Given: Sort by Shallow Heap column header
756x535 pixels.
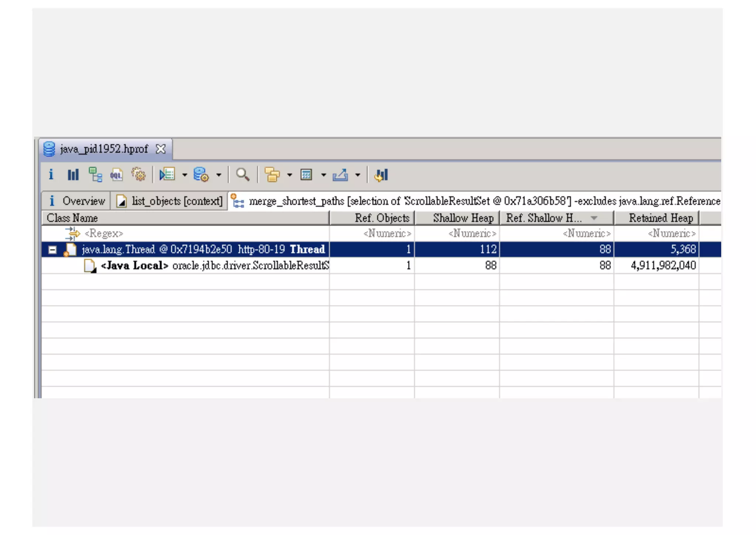Looking at the screenshot, I should click(x=463, y=218).
